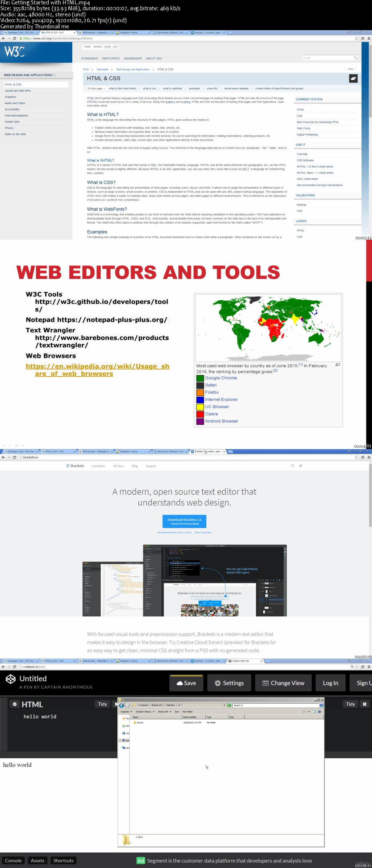The width and height of the screenshot is (372, 868).
Task: Click Best Practices for Authoring HTML link
Action: tap(318, 122)
